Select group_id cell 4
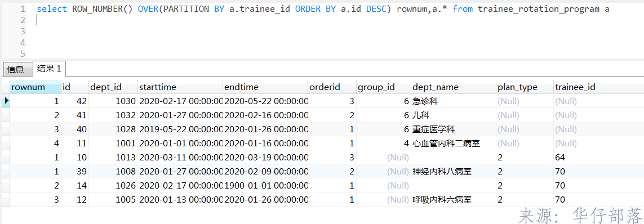This screenshot has height=224, width=644. [x=383, y=144]
